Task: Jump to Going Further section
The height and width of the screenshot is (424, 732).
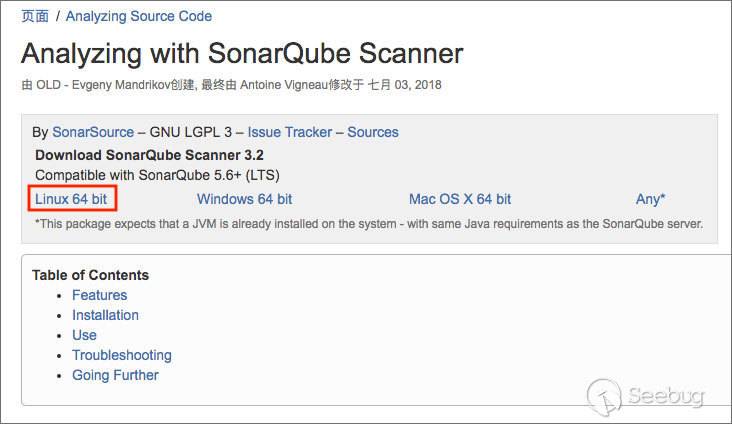Action: tap(115, 375)
